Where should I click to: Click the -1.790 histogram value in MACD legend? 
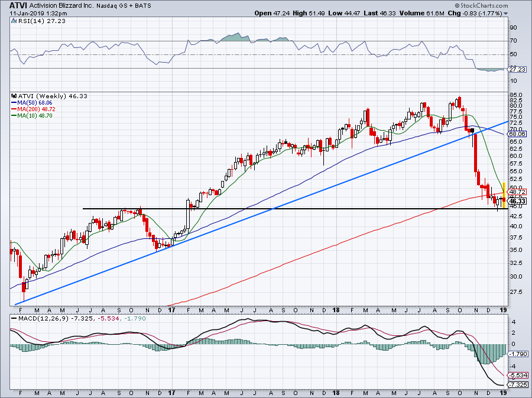tap(135, 319)
